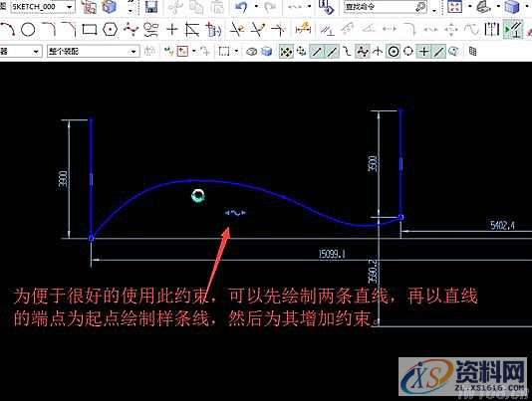Click the Command Finder icon left of search box
This screenshot has height=401, width=532.
coord(327,7)
